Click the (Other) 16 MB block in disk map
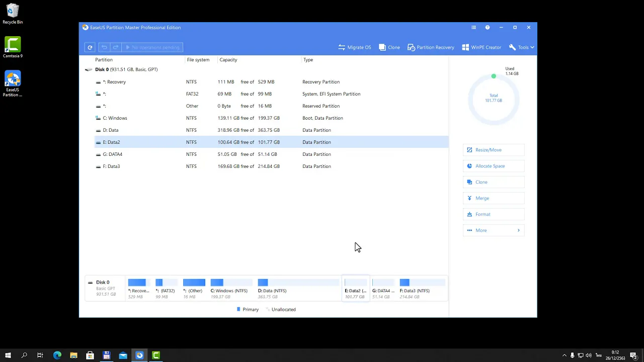 [194, 289]
